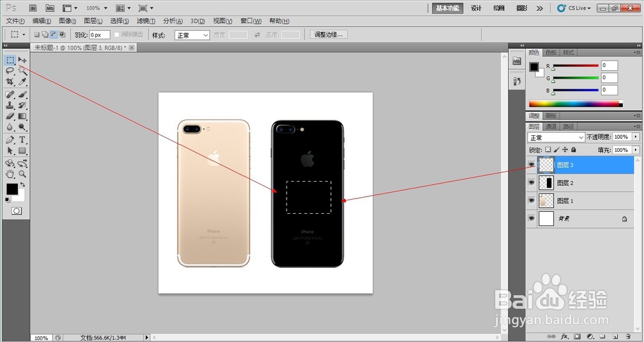The height and width of the screenshot is (342, 644).
Task: Select the 3D Object Rotate tool
Action: [10, 164]
